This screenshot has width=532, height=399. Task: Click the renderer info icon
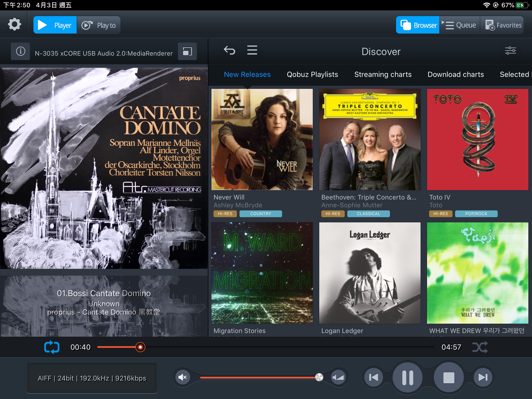pyautogui.click(x=21, y=51)
